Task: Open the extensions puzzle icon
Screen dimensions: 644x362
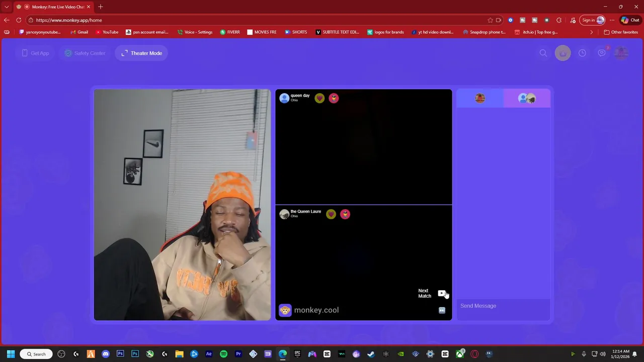Action: pyautogui.click(x=559, y=20)
